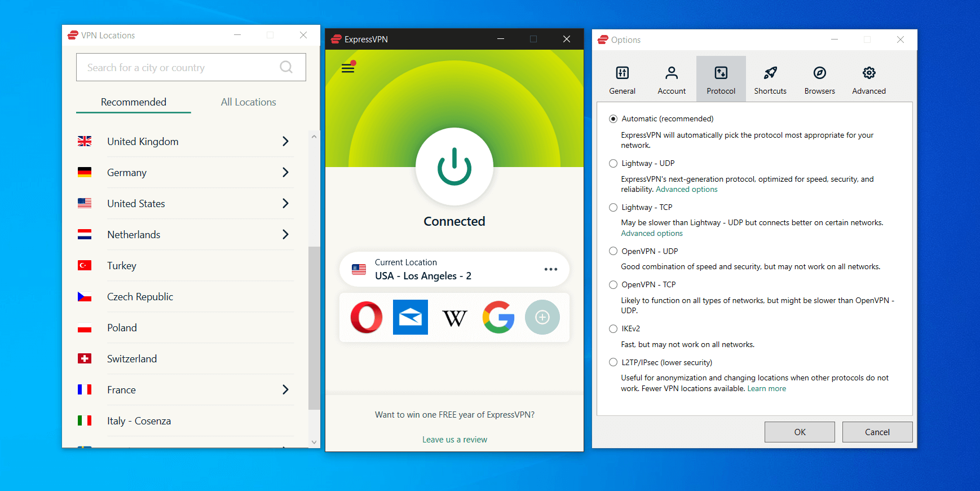
Task: Click the United States flag in locations list
Action: point(85,203)
